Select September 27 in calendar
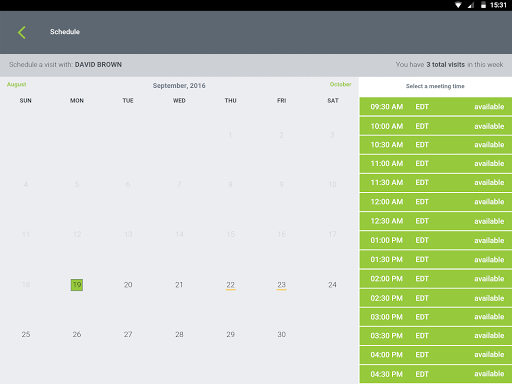The width and height of the screenshot is (512, 384). [x=128, y=334]
